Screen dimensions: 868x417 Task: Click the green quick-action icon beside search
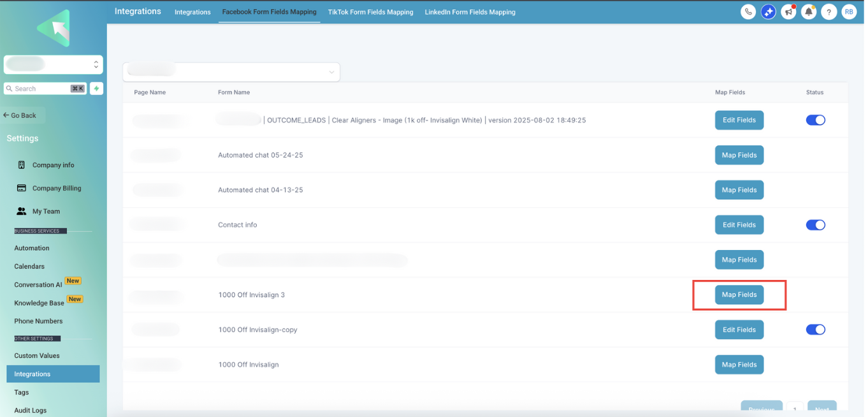[x=96, y=89]
